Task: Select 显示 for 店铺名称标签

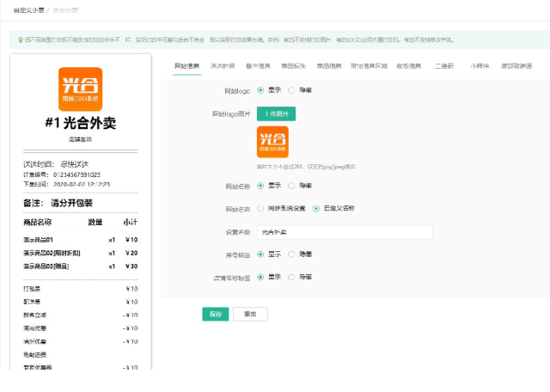Action: coord(260,278)
